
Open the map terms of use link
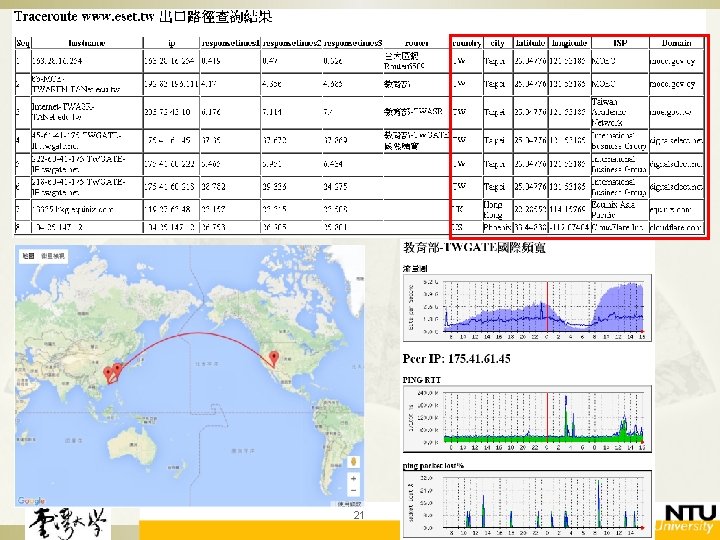(349, 504)
